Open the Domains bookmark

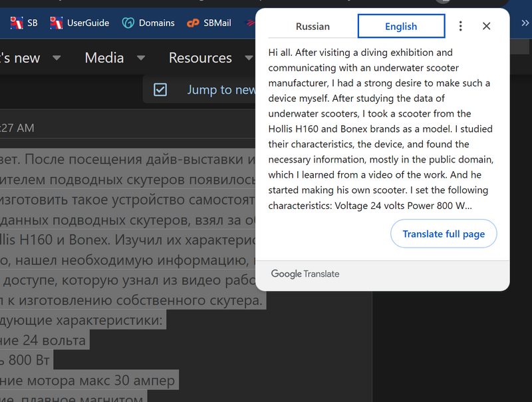(148, 23)
